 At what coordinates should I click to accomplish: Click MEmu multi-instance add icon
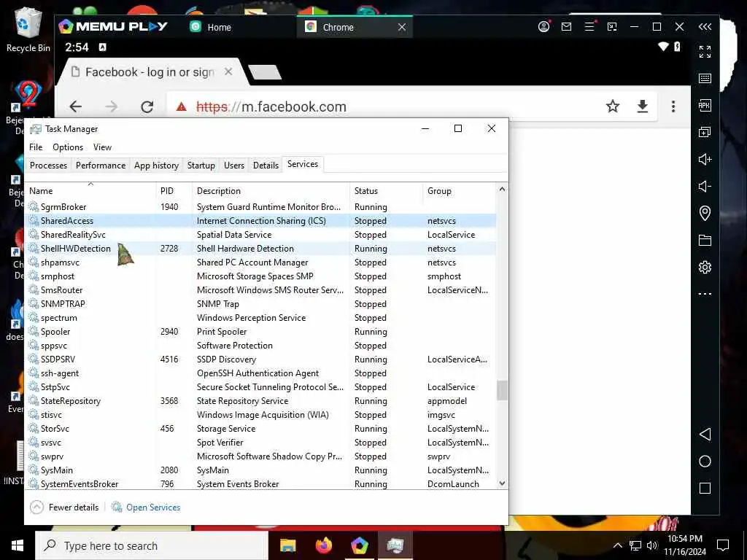coord(705,132)
